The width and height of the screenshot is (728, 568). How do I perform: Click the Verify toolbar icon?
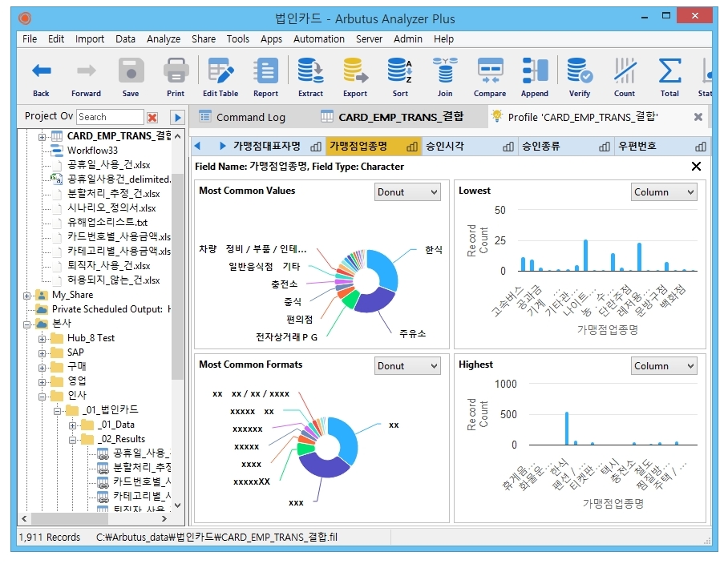pyautogui.click(x=580, y=71)
